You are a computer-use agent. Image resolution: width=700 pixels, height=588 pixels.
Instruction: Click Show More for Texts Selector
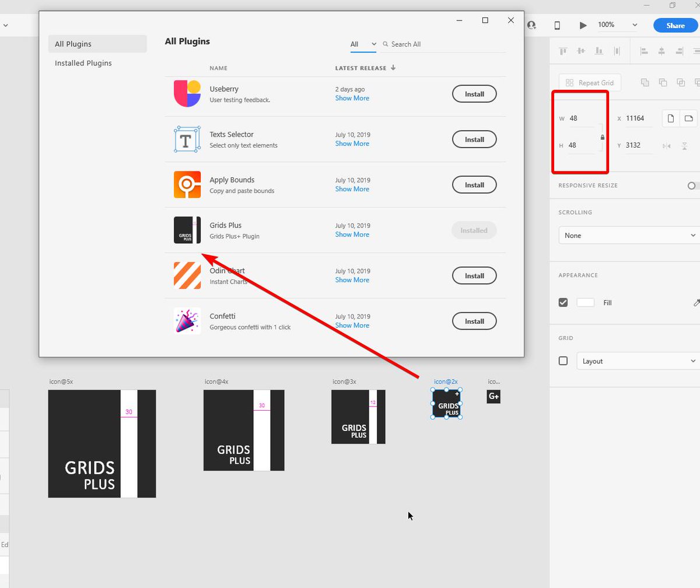[352, 143]
